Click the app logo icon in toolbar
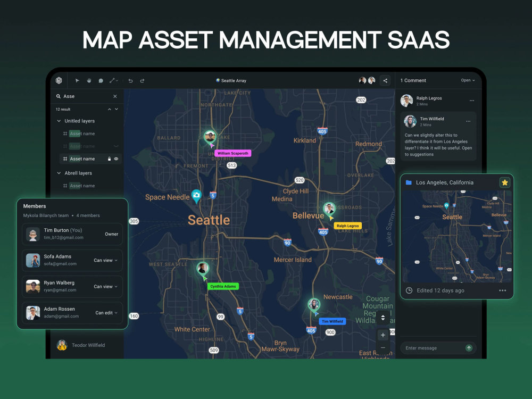Image resolution: width=532 pixels, height=399 pixels. pos(59,80)
